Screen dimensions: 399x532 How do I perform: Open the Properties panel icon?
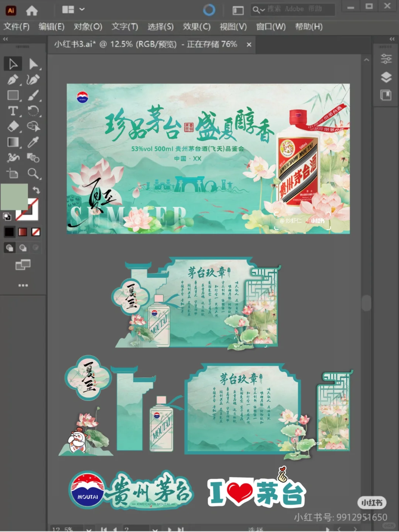click(x=386, y=59)
